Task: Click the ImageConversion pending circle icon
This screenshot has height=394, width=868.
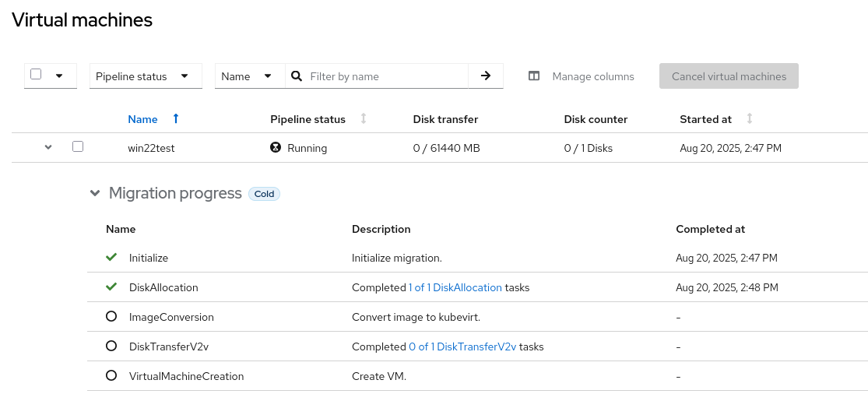Action: 111,317
